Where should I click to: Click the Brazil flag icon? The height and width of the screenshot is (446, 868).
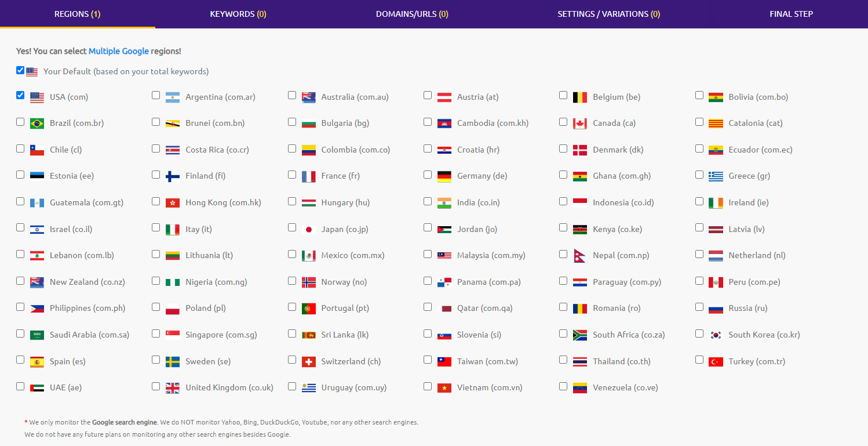click(37, 124)
